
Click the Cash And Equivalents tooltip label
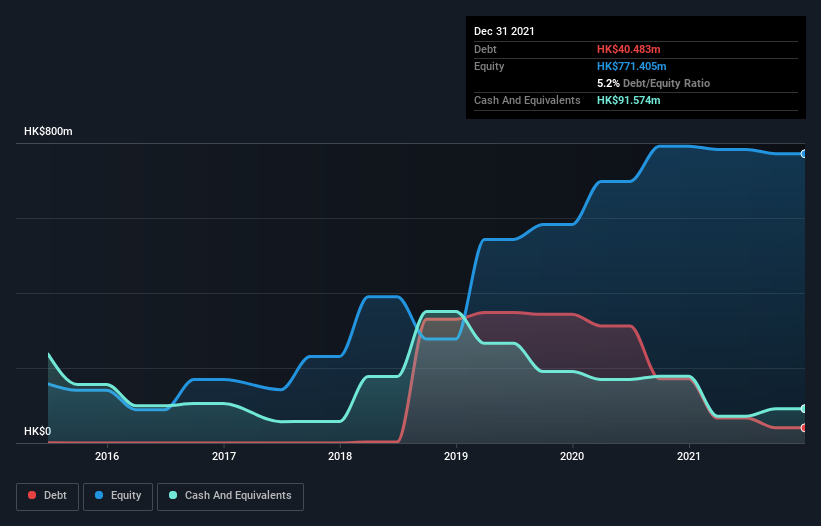click(x=527, y=100)
